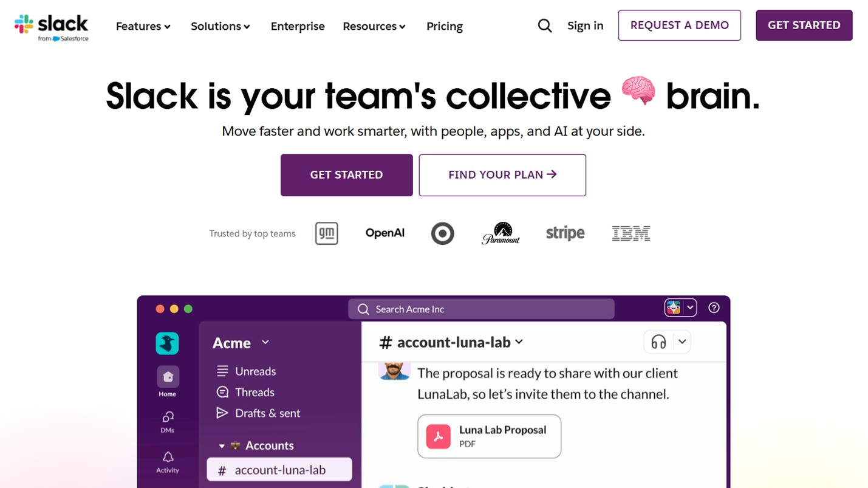Click the "Trusted by top teams" text
868x488 pixels.
(x=252, y=234)
